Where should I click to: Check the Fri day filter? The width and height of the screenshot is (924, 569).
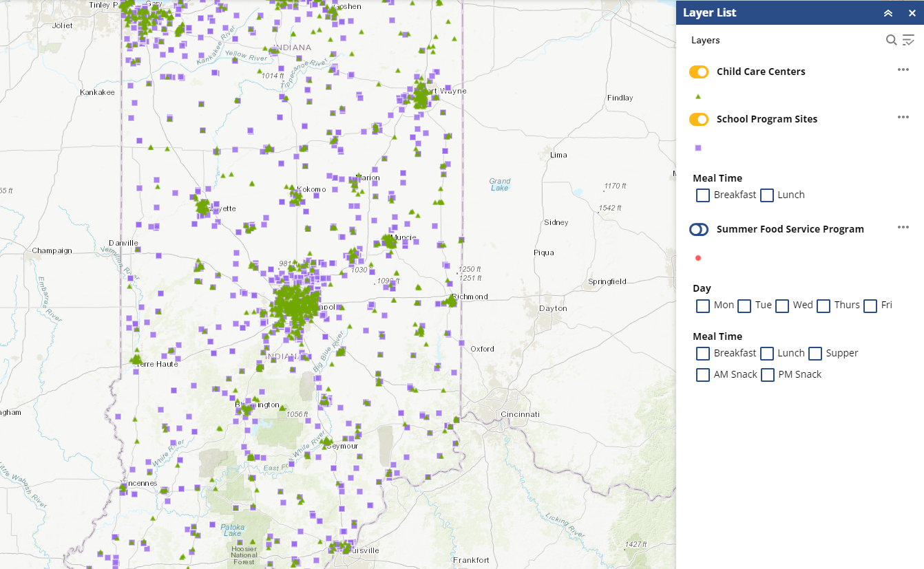870,305
